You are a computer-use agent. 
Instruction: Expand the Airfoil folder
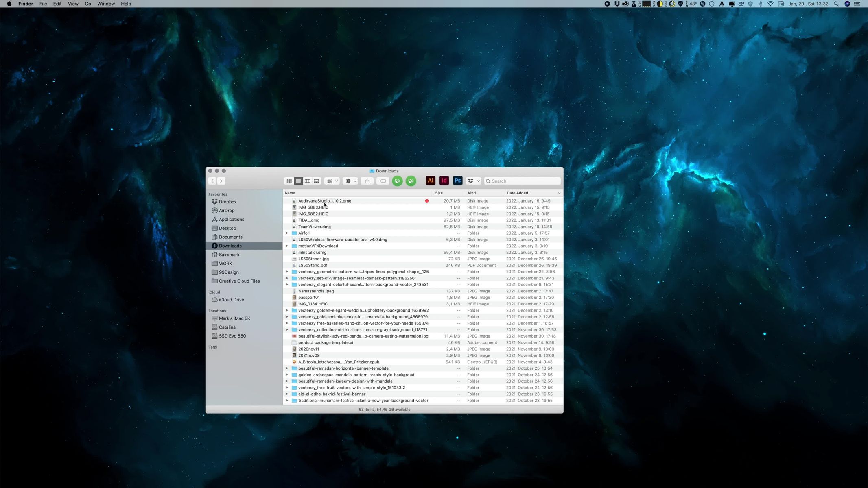point(287,233)
